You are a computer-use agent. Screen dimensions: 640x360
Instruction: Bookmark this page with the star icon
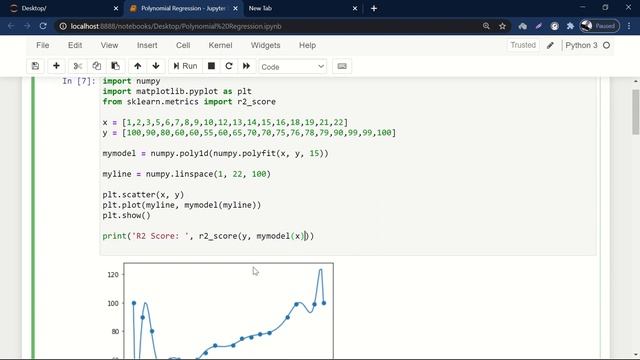[x=502, y=26]
